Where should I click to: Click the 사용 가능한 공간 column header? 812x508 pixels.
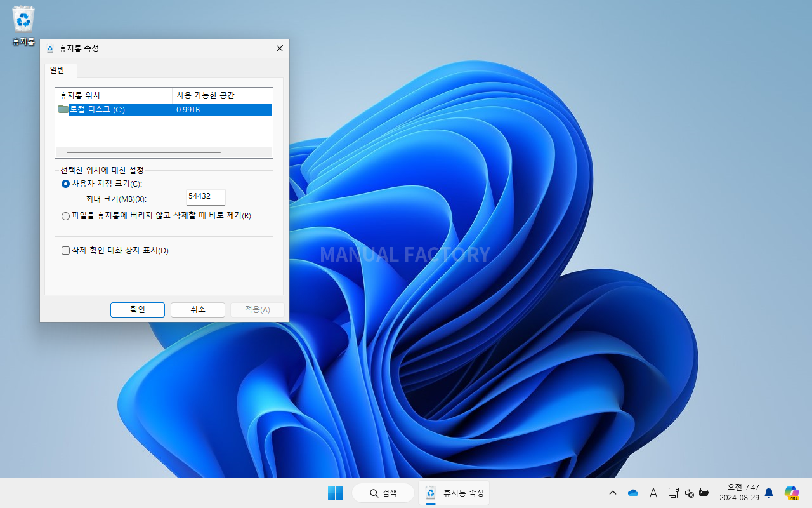click(222, 95)
